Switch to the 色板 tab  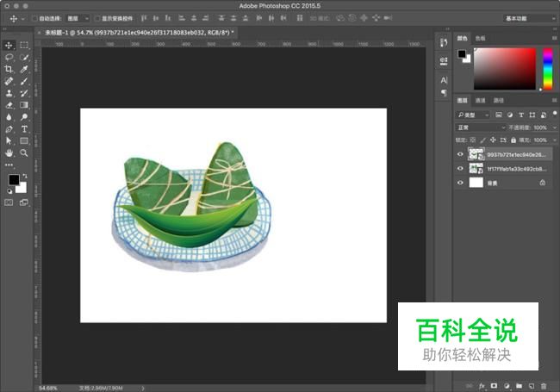[480, 38]
